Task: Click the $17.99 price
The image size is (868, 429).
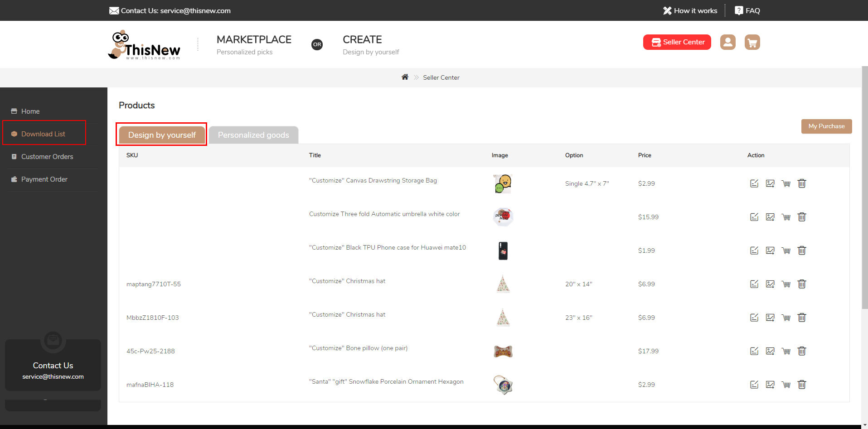Action: tap(648, 351)
